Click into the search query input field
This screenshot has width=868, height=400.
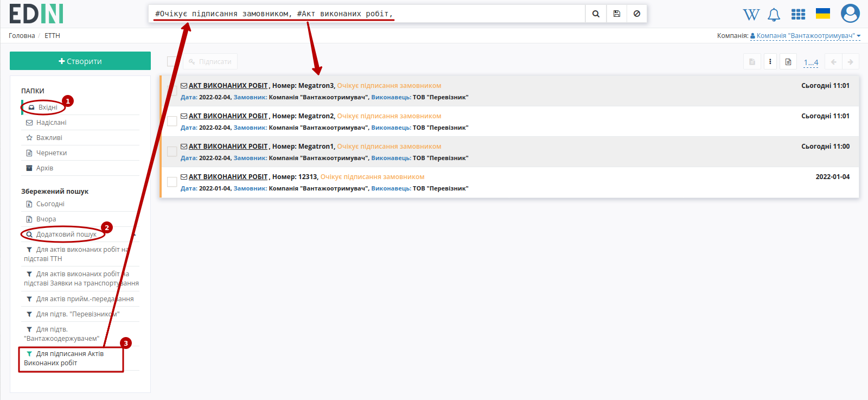(x=367, y=14)
